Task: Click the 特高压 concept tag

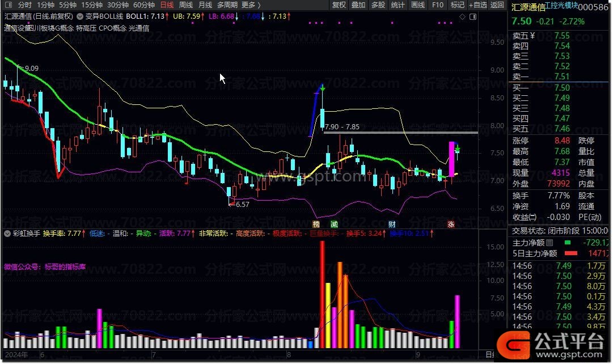Action: [86, 28]
